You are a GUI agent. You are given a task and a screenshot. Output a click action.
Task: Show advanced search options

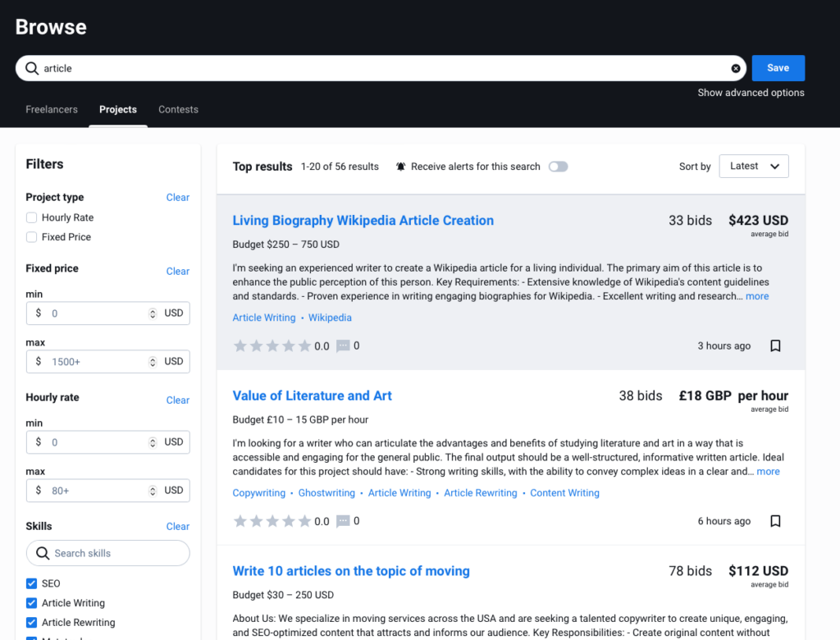[751, 93]
